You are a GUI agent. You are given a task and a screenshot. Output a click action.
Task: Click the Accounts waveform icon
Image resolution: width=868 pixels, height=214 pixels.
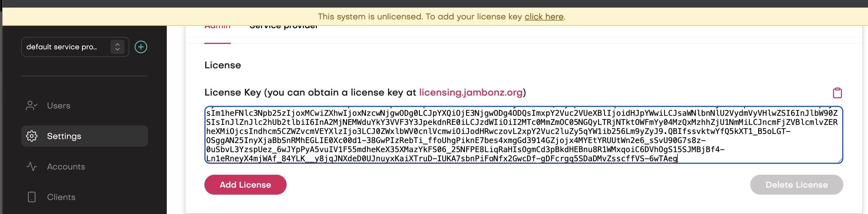click(x=32, y=167)
